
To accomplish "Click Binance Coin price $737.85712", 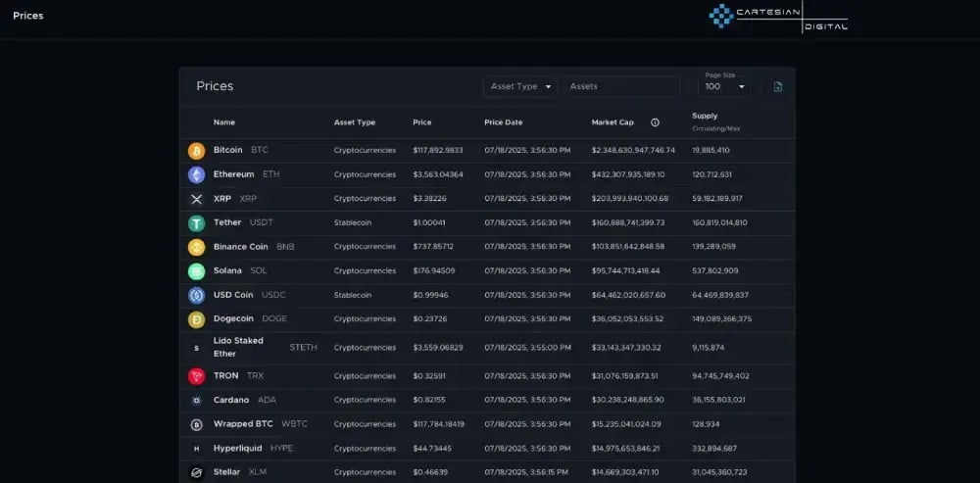I will (x=433, y=247).
